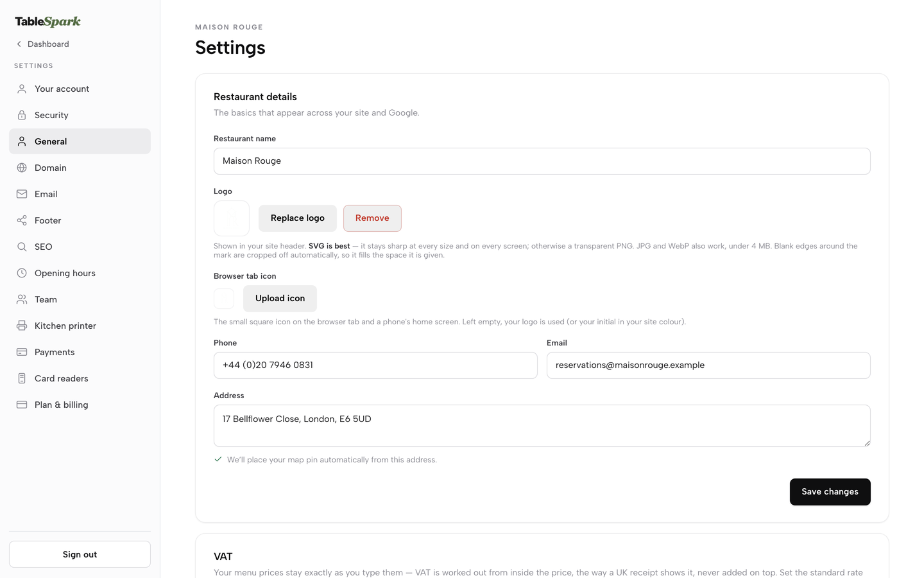Click the envelope icon for Email
Screen dimensions: 924x578
(22, 194)
